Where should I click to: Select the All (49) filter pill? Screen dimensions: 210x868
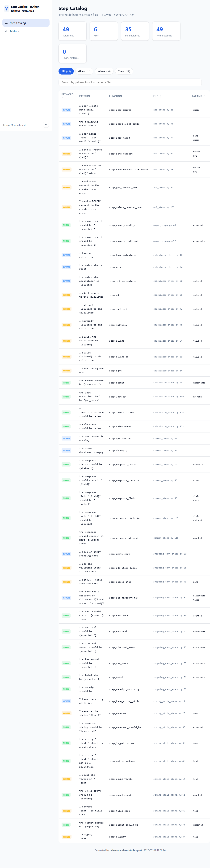coord(66,71)
